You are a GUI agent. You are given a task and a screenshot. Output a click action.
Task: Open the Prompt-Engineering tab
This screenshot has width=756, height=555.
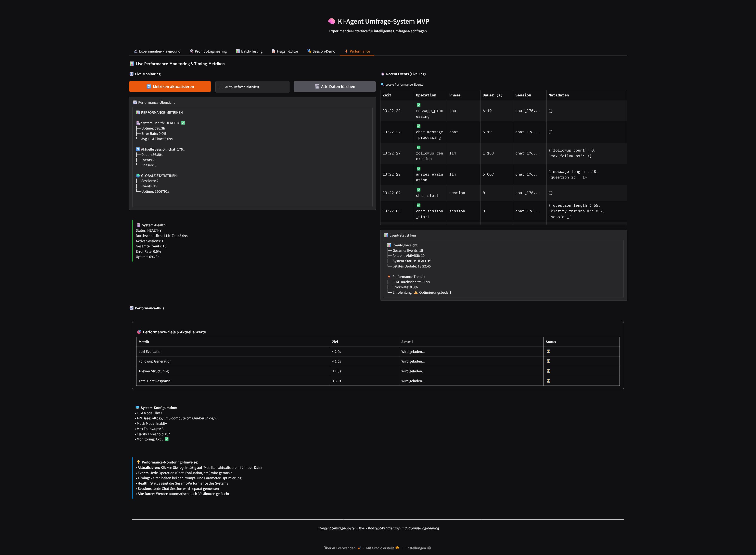pos(208,51)
